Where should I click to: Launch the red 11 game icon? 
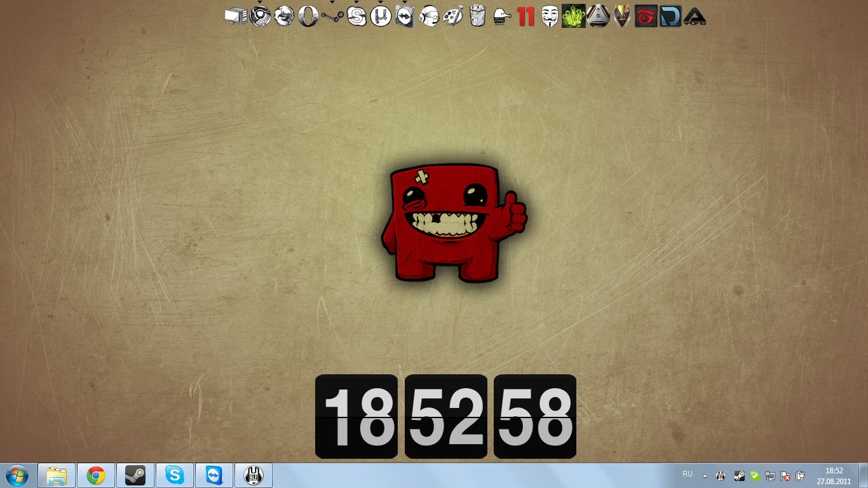[526, 16]
